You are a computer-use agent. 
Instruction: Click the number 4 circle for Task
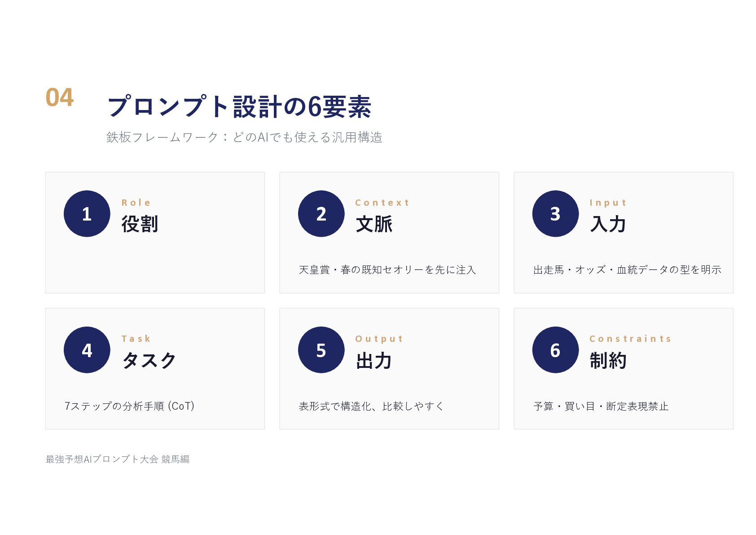pyautogui.click(x=87, y=349)
